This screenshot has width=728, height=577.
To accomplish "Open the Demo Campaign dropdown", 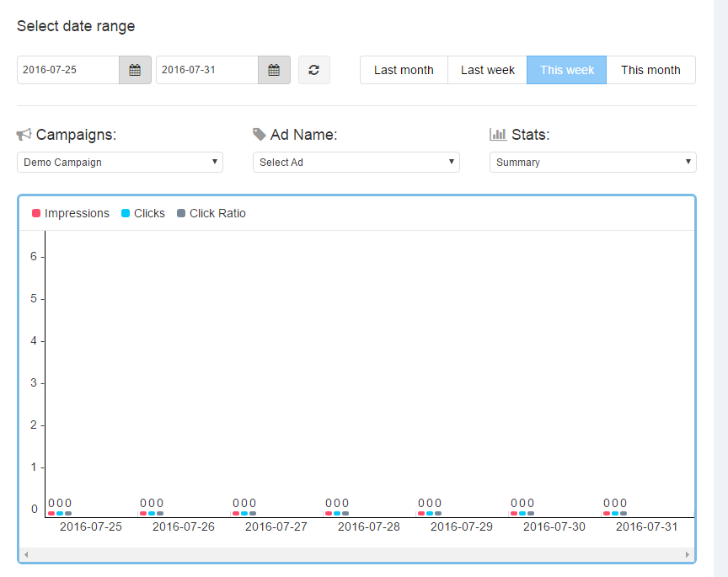I will pyautogui.click(x=120, y=162).
